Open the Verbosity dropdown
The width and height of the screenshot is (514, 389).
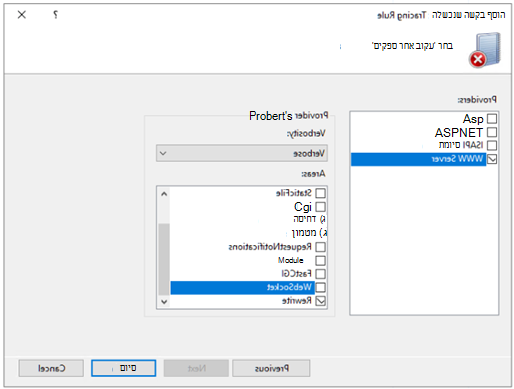[x=242, y=153]
